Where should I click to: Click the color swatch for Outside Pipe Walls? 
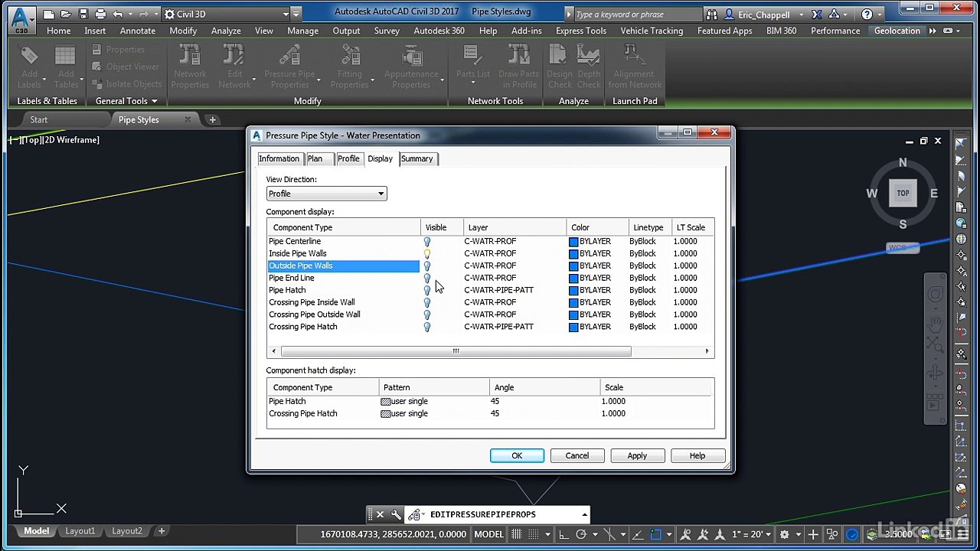coord(573,266)
